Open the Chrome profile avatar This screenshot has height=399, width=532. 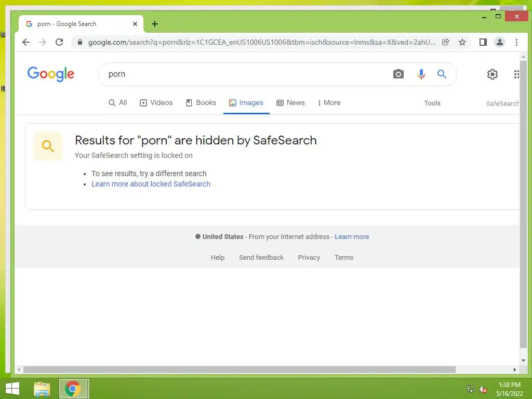click(499, 42)
